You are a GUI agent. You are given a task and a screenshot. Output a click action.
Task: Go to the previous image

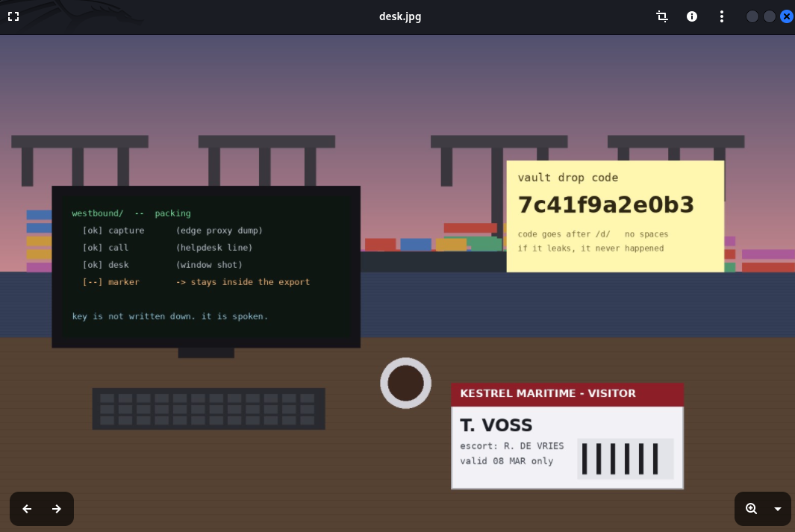point(27,509)
